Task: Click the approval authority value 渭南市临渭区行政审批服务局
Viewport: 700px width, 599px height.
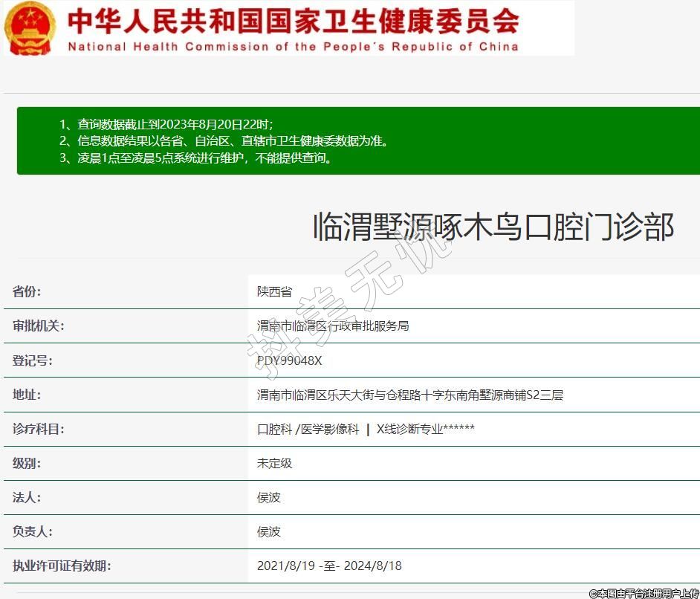Action: click(x=333, y=326)
